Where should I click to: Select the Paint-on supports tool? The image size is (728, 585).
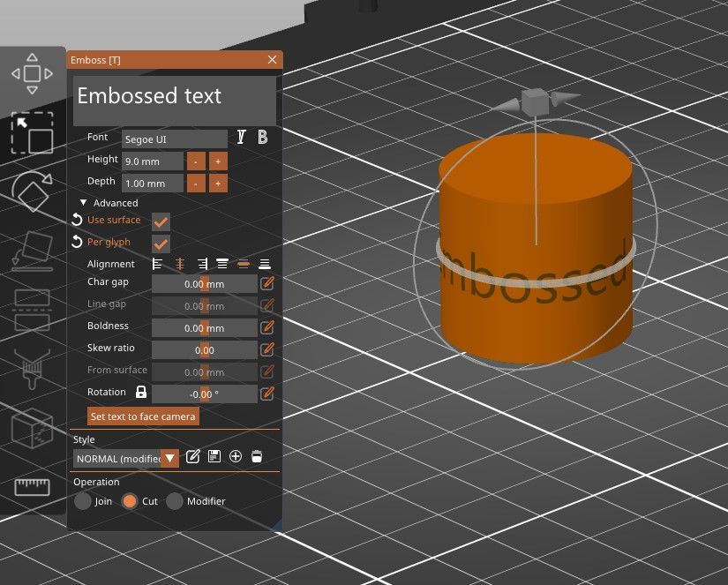click(x=32, y=369)
